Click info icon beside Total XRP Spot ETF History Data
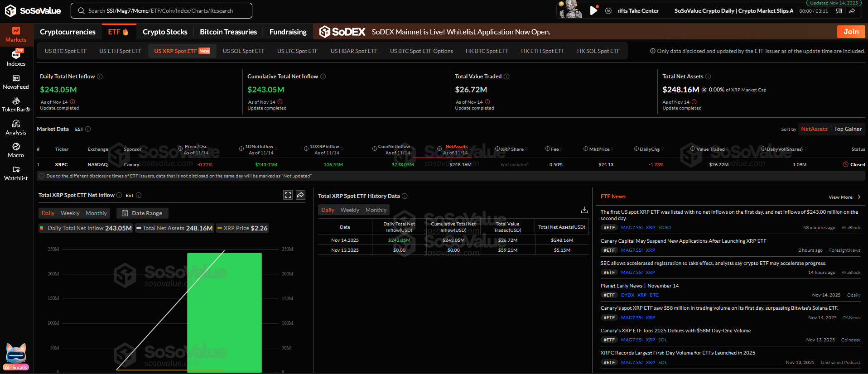Screen dimensions: 868x374 pos(405,196)
